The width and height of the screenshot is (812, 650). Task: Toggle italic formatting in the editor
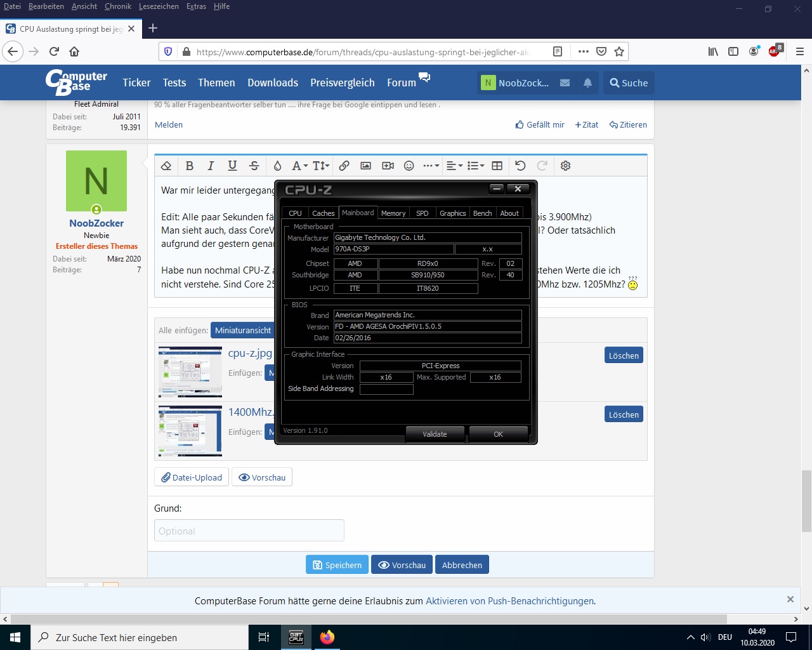coord(211,166)
